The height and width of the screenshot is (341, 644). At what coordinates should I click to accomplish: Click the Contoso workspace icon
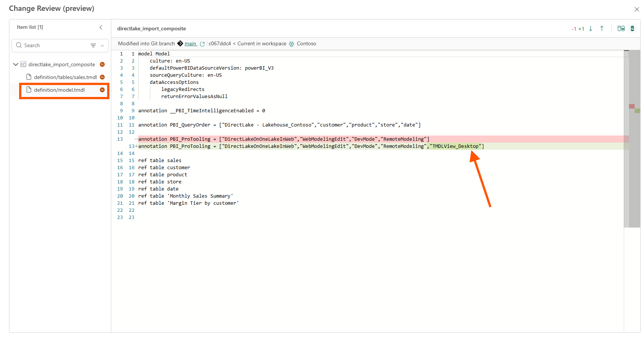click(291, 44)
